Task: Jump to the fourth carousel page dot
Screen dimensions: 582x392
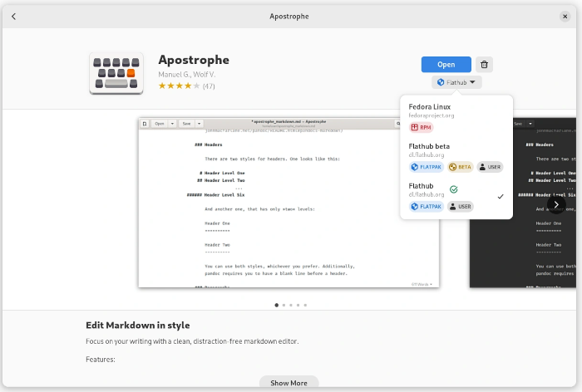Action: tap(298, 306)
